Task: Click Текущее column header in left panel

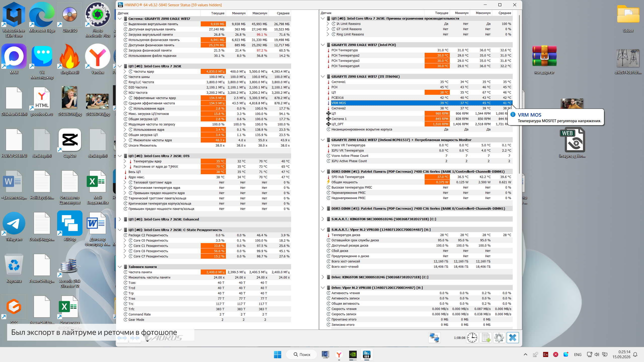Action: coord(213,13)
